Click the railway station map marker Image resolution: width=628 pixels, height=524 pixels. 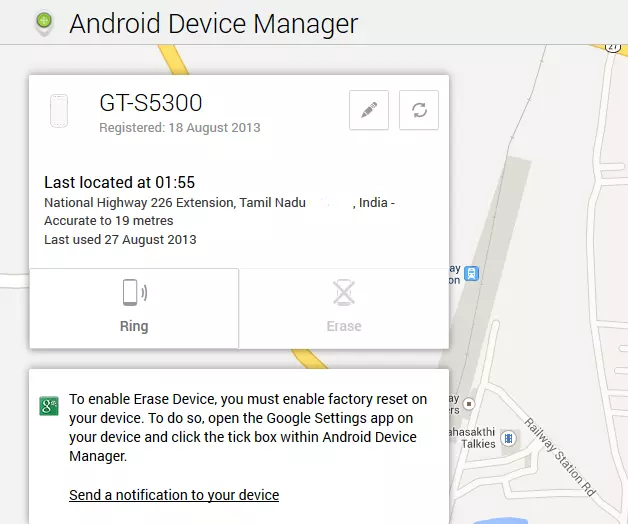[471, 274]
